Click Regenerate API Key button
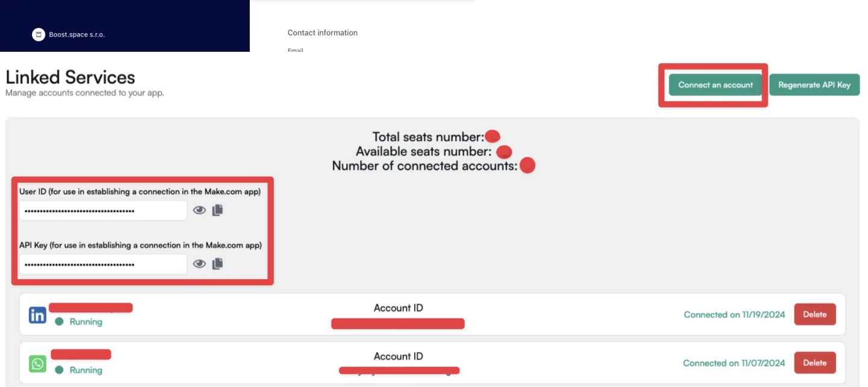Screen dimensions: 868x387 [814, 85]
